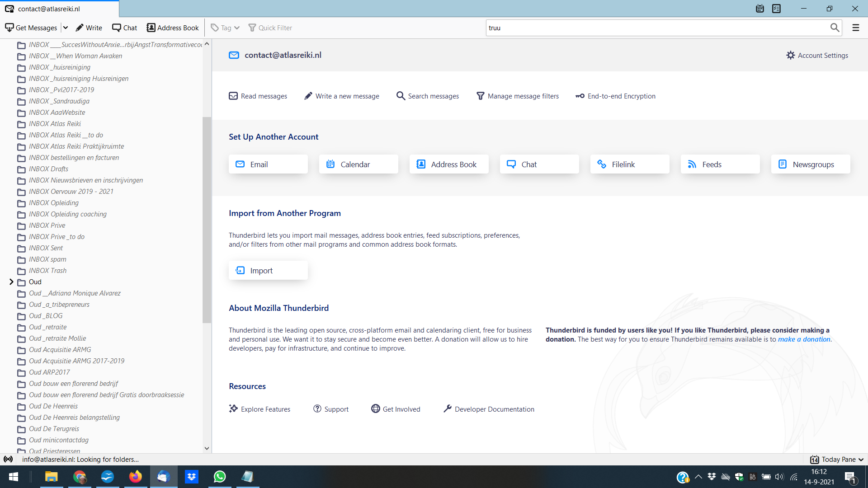The width and height of the screenshot is (868, 488).
Task: Select folder INBOX Trash
Action: [47, 271]
